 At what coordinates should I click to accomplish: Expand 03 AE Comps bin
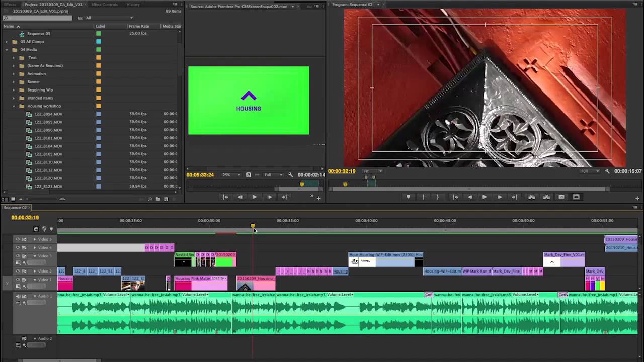pos(7,42)
